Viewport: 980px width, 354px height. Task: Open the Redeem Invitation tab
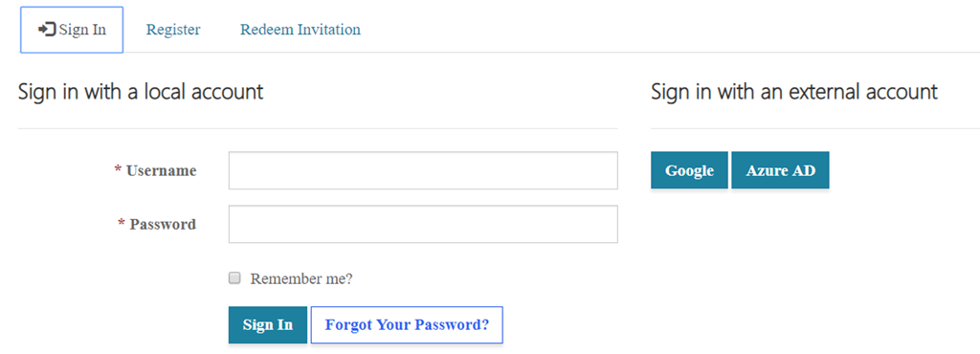300,30
